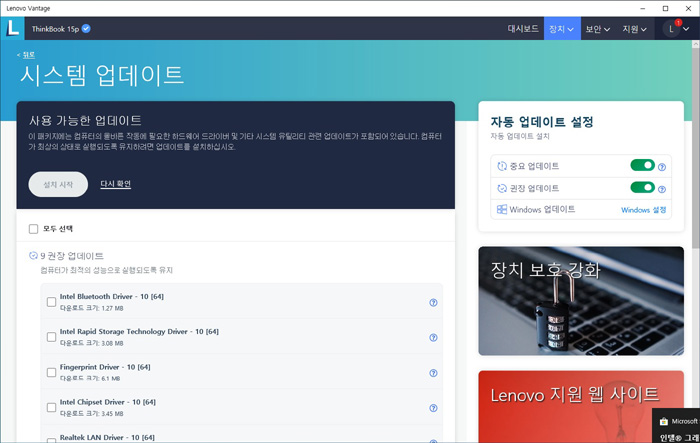Click the 설치 시작 button

tap(58, 184)
